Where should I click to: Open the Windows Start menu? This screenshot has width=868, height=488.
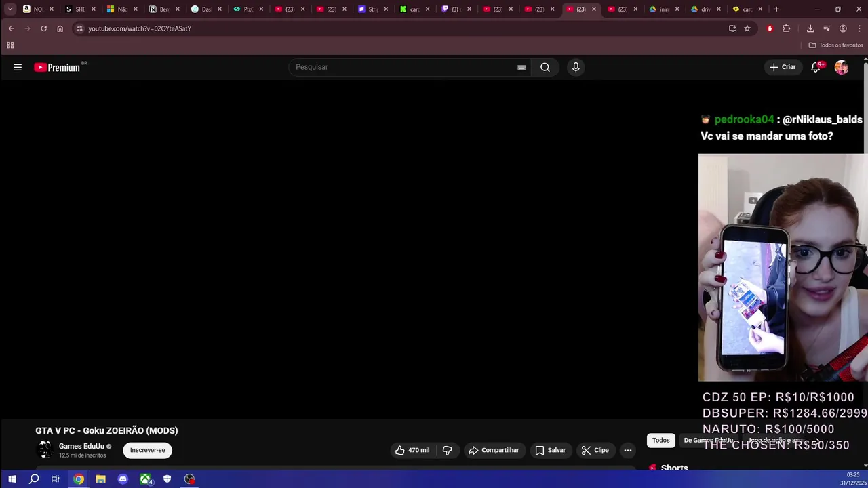[12, 479]
